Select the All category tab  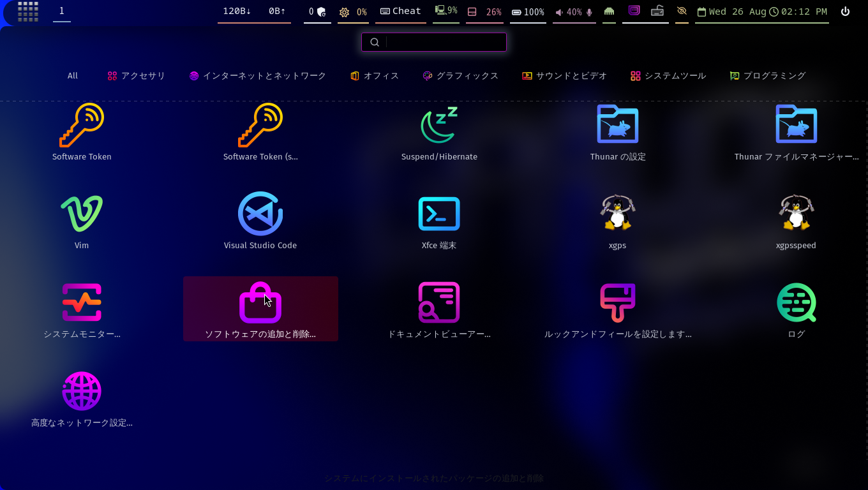[73, 76]
